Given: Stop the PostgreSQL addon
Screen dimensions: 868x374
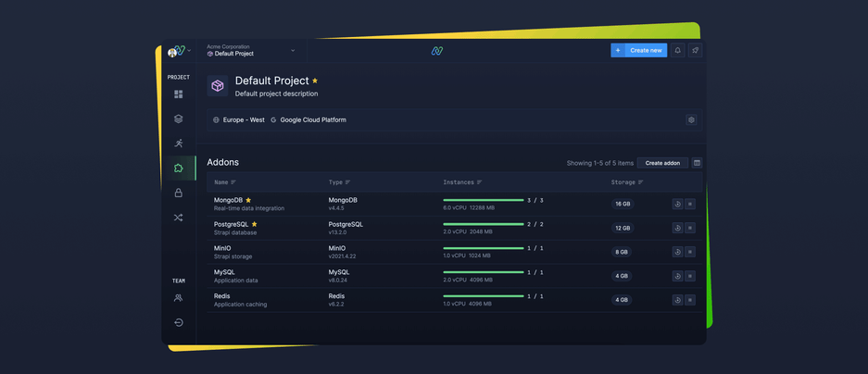Looking at the screenshot, I should 690,228.
